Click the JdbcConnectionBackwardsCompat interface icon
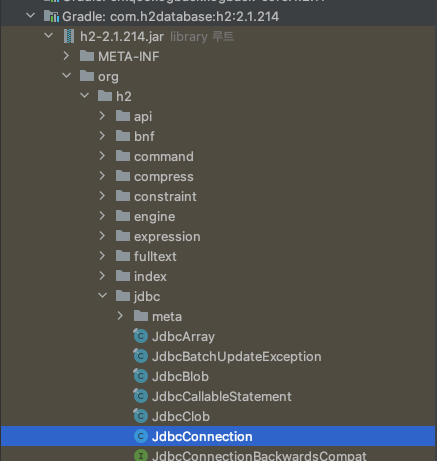Image resolution: width=437 pixels, height=461 pixels. [141, 455]
